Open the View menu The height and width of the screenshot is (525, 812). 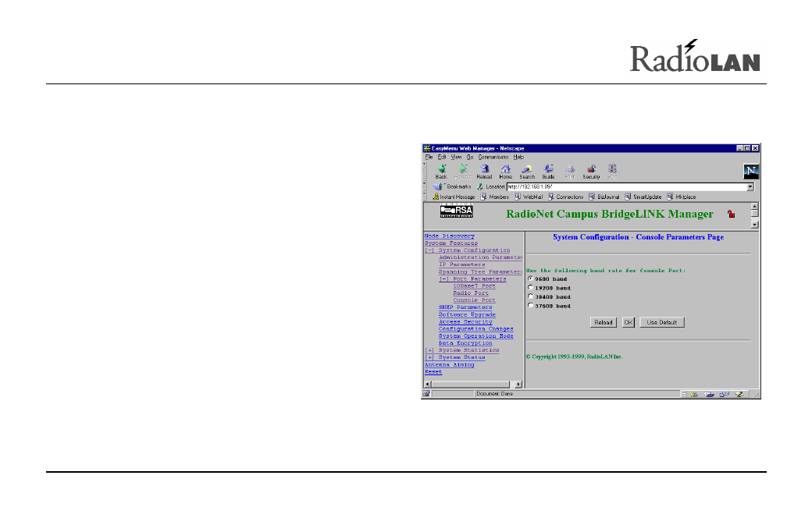point(456,158)
